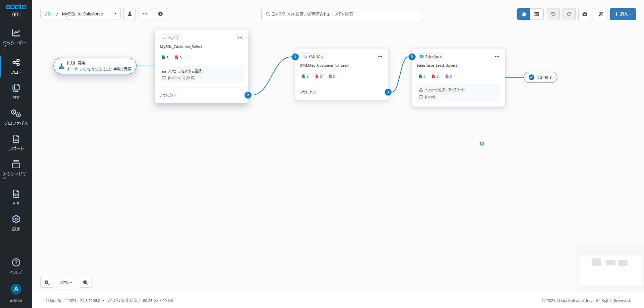The width and height of the screenshot is (644, 308).
Task: Enable the hand pan tool
Action: [x=524, y=14]
